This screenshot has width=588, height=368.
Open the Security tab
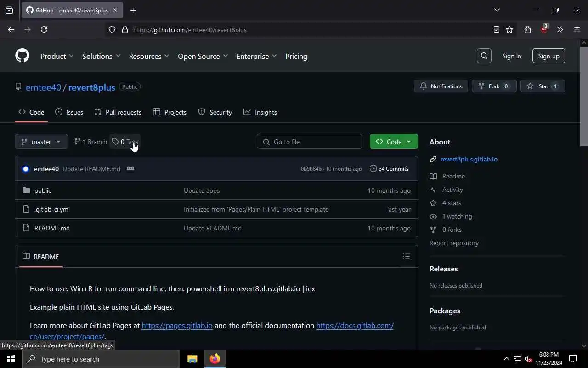215,112
